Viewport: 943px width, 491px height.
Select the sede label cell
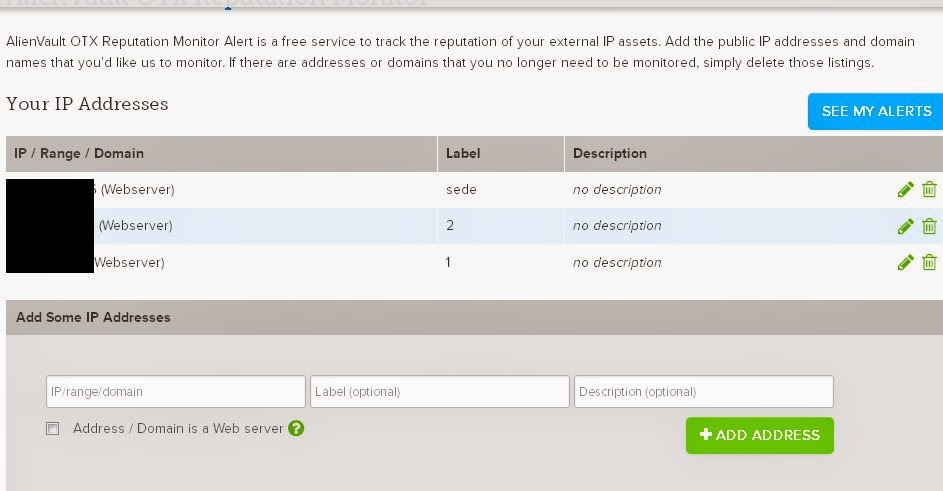pos(461,190)
